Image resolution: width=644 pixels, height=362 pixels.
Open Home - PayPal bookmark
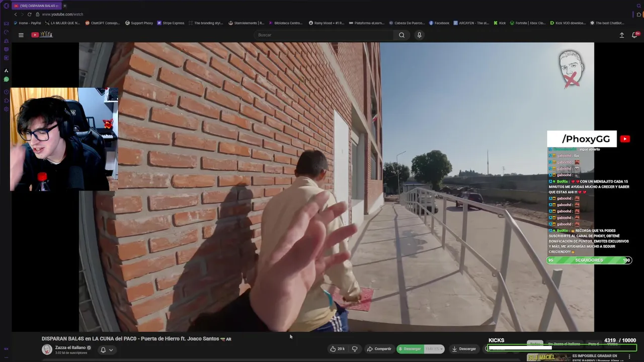28,23
